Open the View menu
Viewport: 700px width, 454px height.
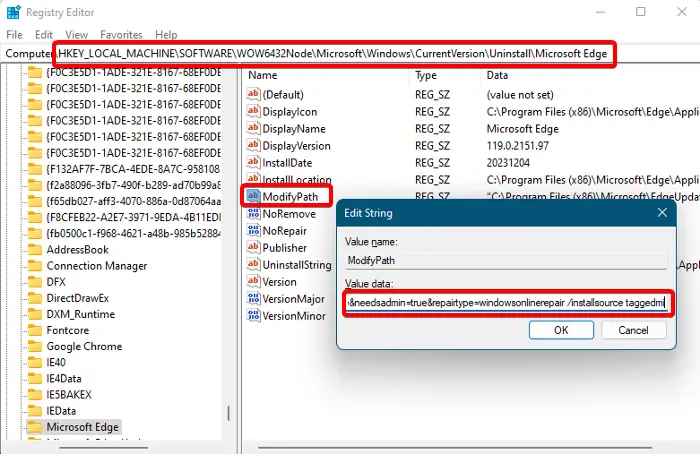76,34
